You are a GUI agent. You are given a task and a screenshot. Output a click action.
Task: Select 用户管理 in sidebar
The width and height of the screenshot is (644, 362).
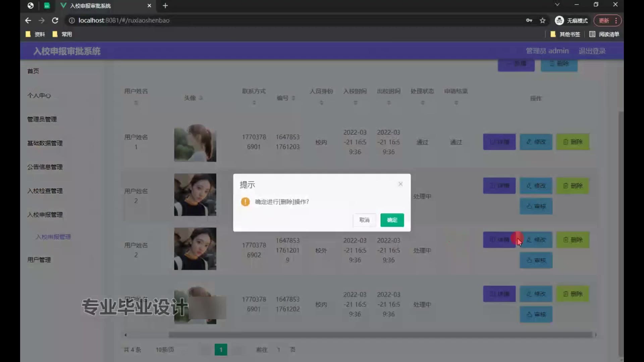coord(39,260)
